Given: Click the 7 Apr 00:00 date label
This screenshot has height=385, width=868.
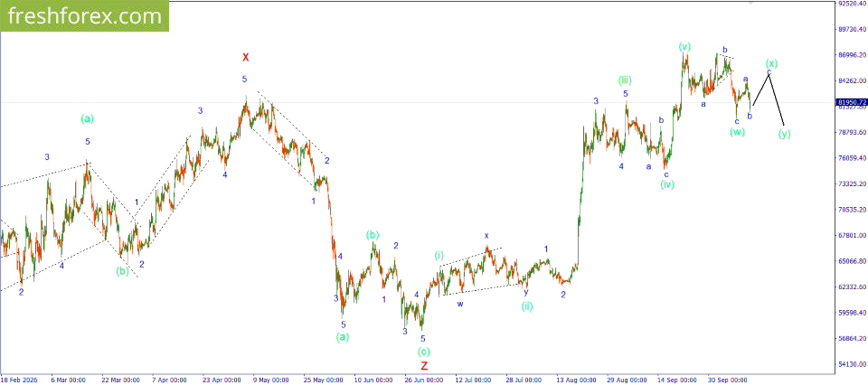Looking at the screenshot, I should coord(169,380).
